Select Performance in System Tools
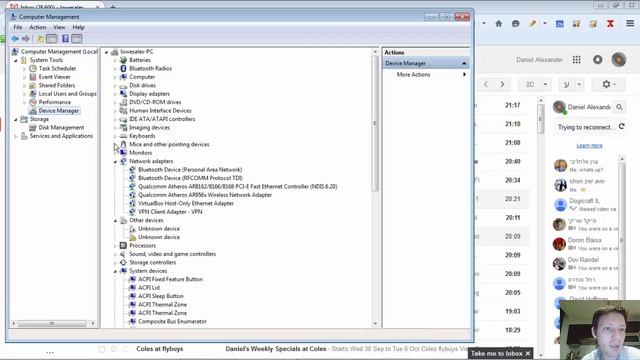640x360 pixels. (x=55, y=102)
